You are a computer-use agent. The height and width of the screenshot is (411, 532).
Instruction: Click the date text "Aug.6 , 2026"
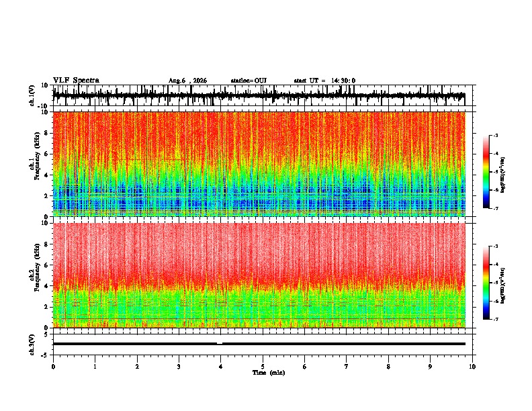coord(187,81)
